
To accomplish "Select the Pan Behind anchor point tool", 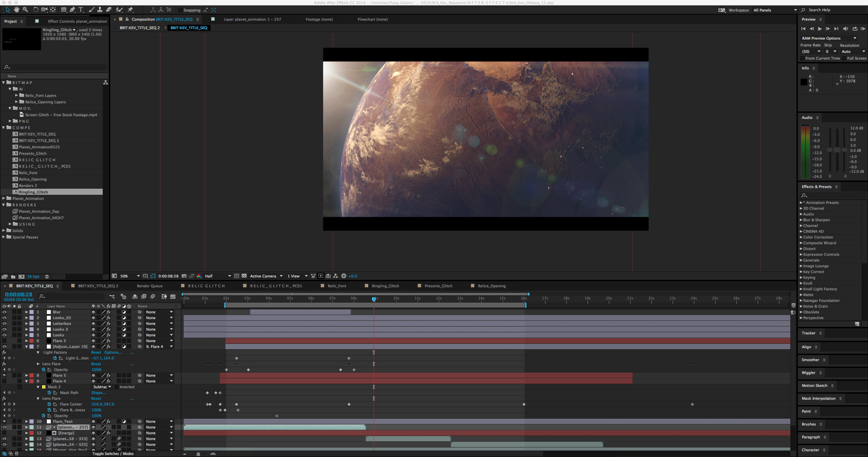I will tap(53, 10).
